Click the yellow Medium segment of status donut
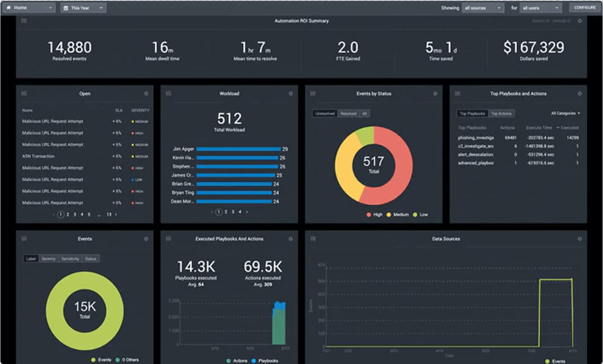The image size is (603, 364). click(x=344, y=169)
